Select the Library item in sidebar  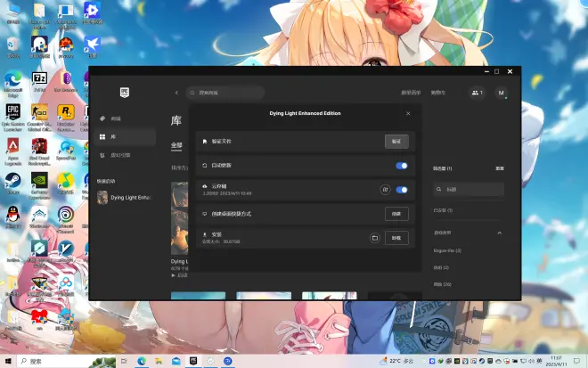(113, 136)
